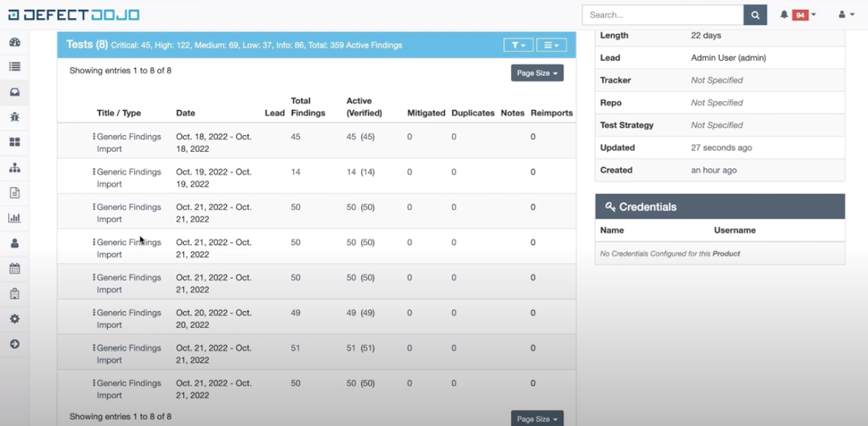The width and height of the screenshot is (868, 426).
Task: Open Settings gear icon in sidebar
Action: tap(15, 319)
